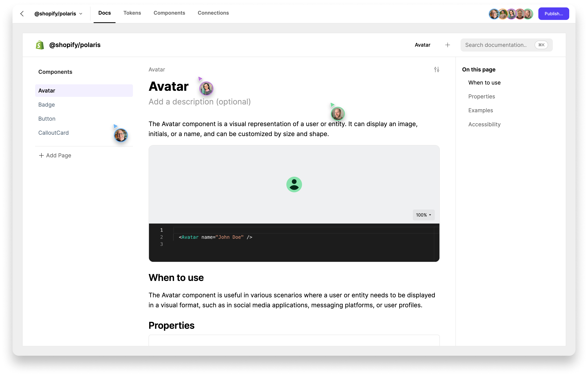Jump to Examples in On this page

click(480, 111)
